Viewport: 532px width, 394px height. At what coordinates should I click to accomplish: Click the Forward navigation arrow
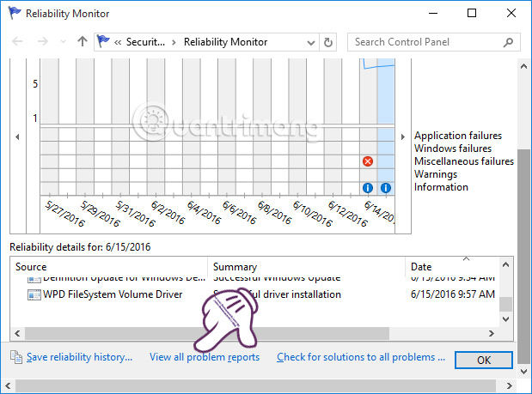43,42
